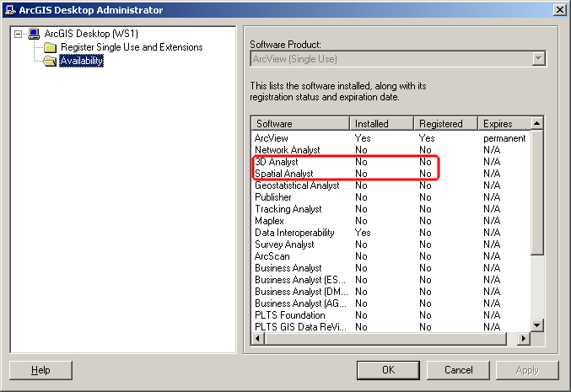Click Installed 'Yes' in ArcView row
The width and height of the screenshot is (571, 392).
[x=363, y=138]
